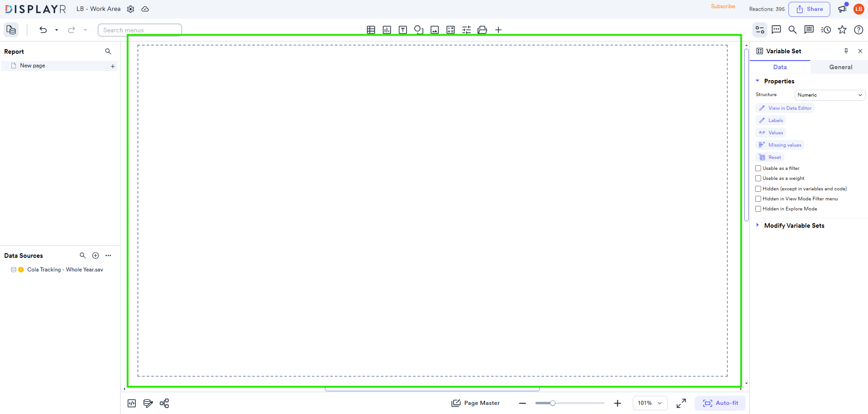The height and width of the screenshot is (414, 868).
Task: Insert an Image from the toolbar
Action: tap(434, 30)
